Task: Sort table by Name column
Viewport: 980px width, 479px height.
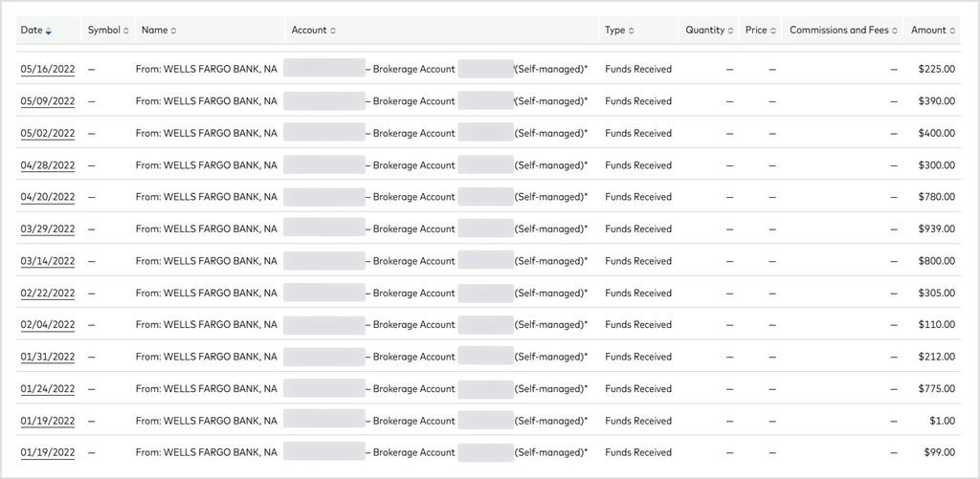Action: [159, 30]
